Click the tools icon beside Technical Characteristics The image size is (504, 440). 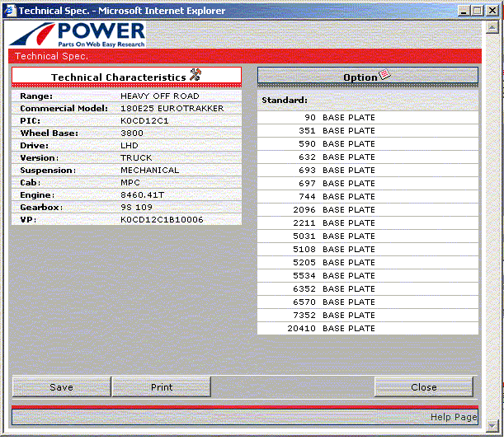tap(195, 75)
